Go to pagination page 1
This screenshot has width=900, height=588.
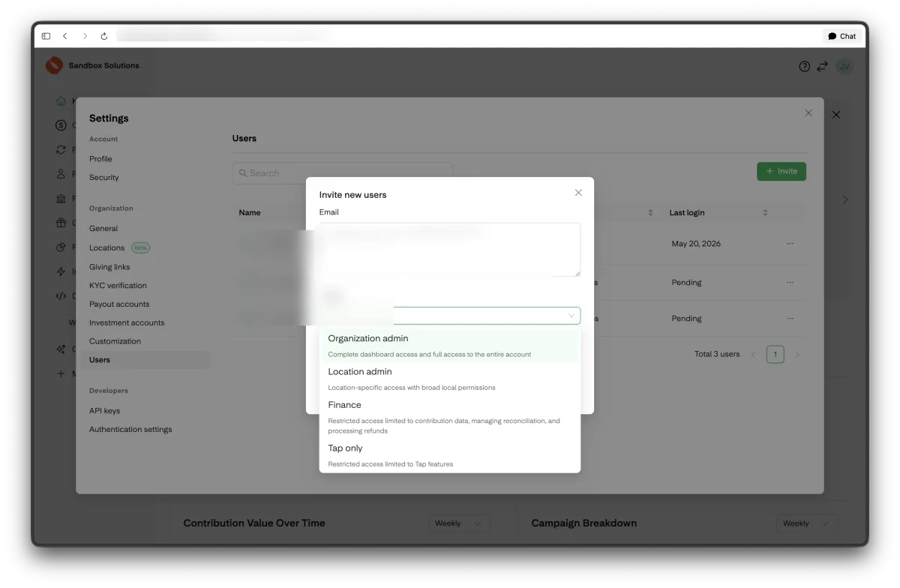pyautogui.click(x=775, y=354)
